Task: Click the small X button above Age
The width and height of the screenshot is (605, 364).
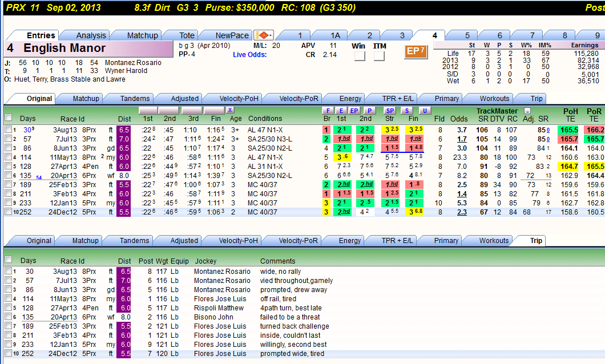Action: (x=230, y=110)
